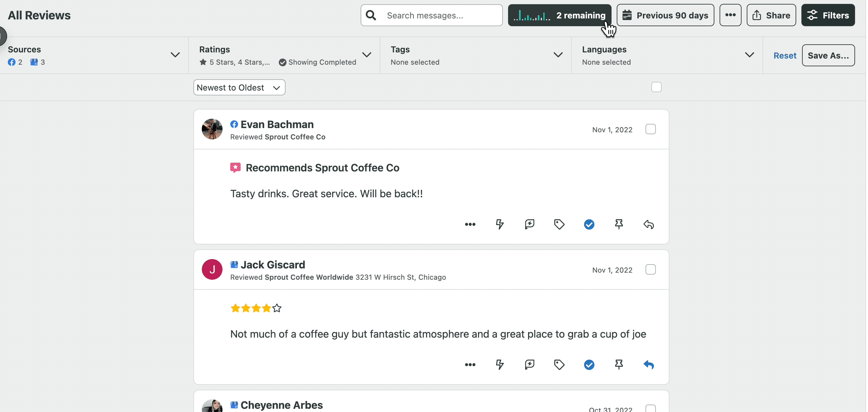The height and width of the screenshot is (412, 868).
Task: Click the Recommends badge icon
Action: pyautogui.click(x=235, y=168)
